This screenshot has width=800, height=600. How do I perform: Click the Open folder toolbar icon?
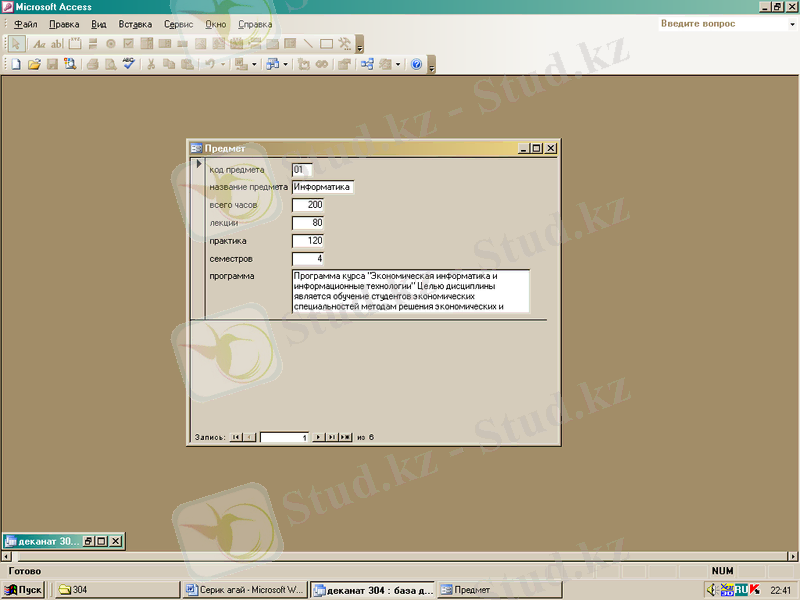tap(34, 64)
